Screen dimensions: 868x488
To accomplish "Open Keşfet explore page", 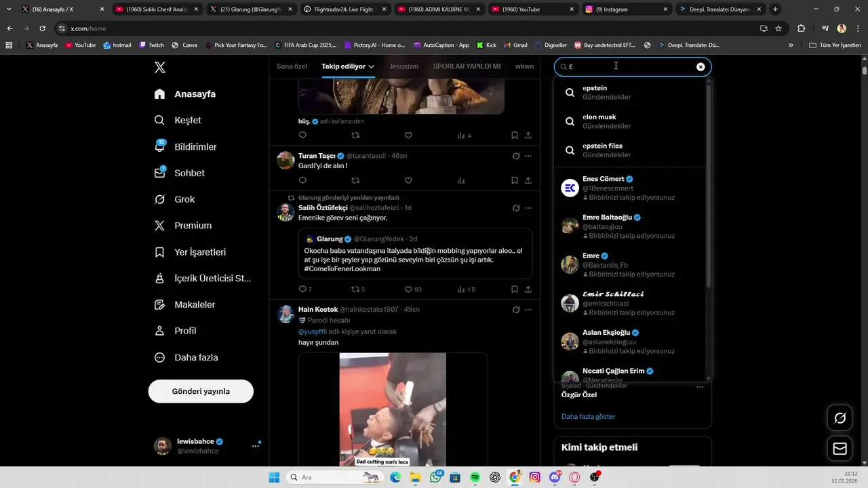I will coord(178,120).
